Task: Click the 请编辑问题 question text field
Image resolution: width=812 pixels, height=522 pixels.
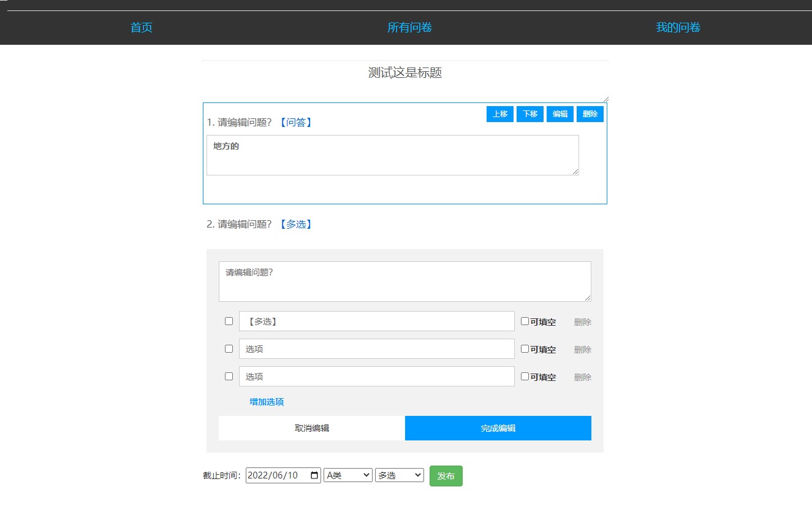Action: coord(404,281)
